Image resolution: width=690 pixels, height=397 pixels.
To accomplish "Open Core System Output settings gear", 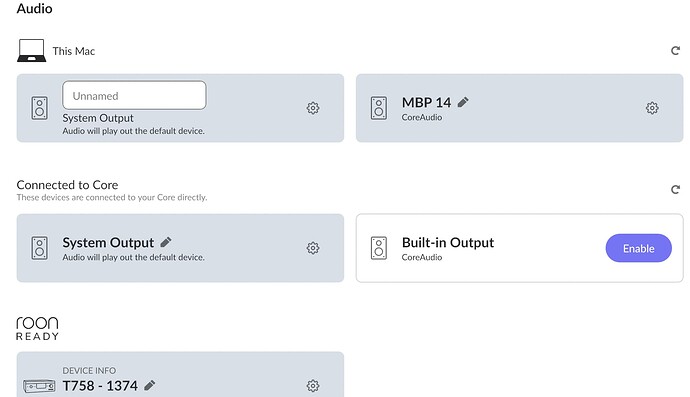I will pyautogui.click(x=313, y=248).
